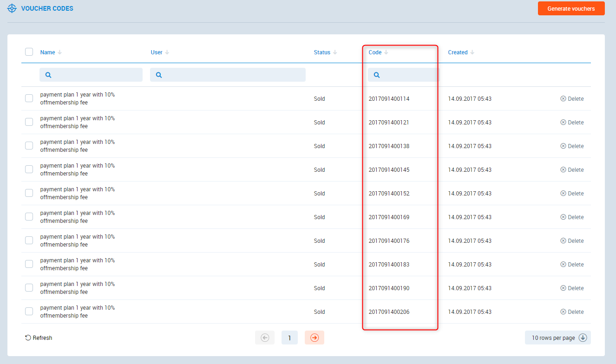This screenshot has width=616, height=364.
Task: Click the previous page arrow button
Action: click(x=265, y=338)
